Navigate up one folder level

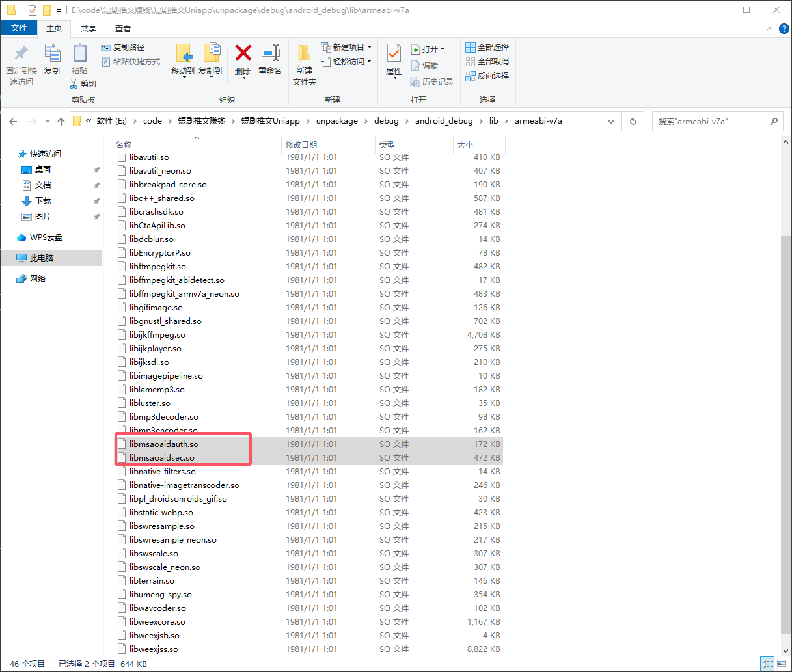[61, 121]
